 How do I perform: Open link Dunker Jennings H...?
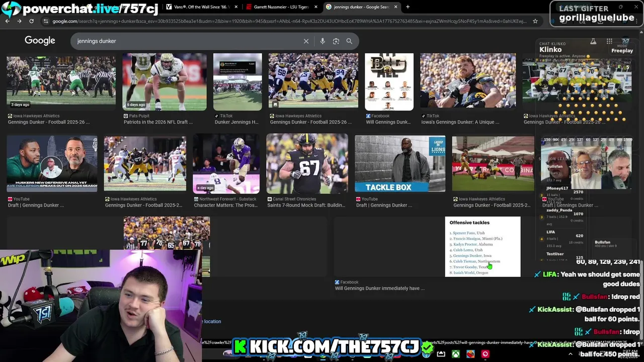[236, 122]
